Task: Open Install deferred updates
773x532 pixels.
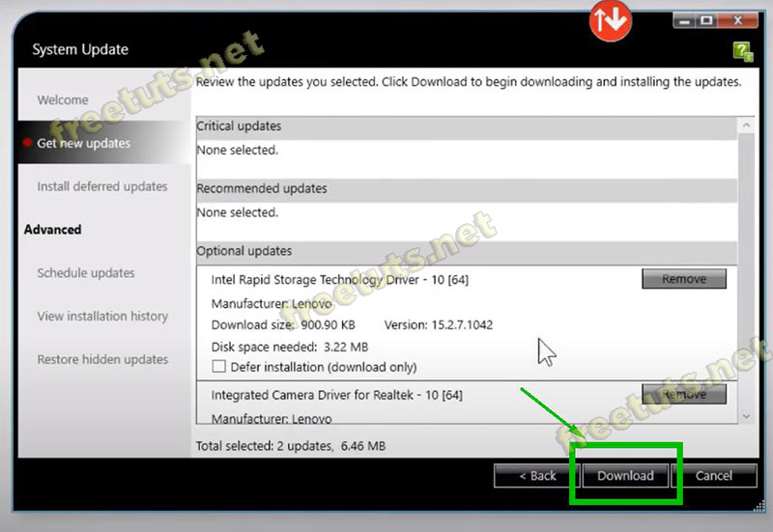Action: [x=102, y=186]
